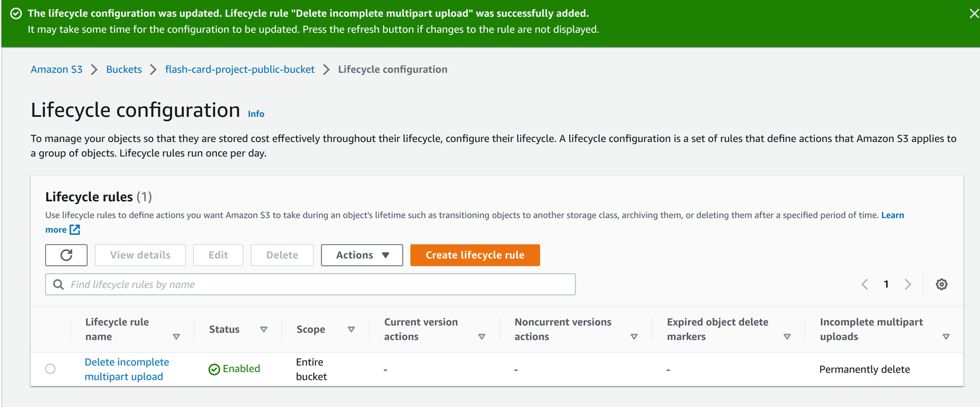Go to Amazon S3 breadcrumb
The height and width of the screenshot is (407, 980).
56,69
